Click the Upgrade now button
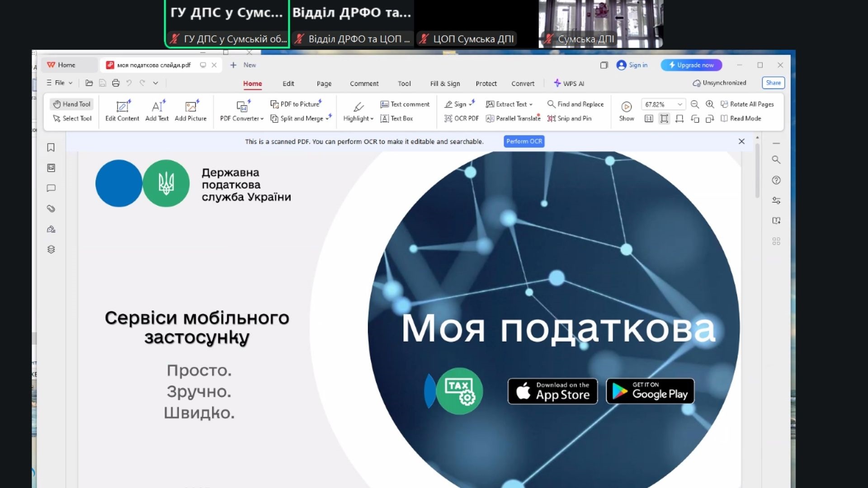The width and height of the screenshot is (868, 488). (x=691, y=65)
